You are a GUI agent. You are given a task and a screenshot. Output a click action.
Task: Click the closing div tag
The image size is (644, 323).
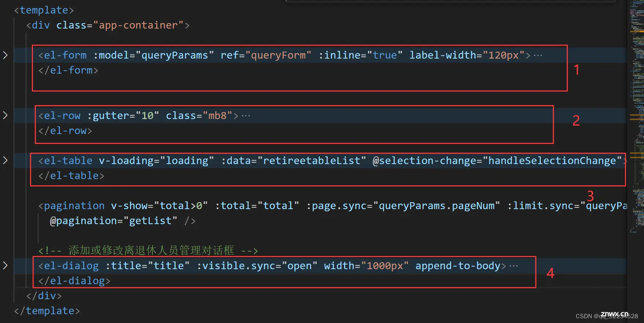(x=44, y=296)
